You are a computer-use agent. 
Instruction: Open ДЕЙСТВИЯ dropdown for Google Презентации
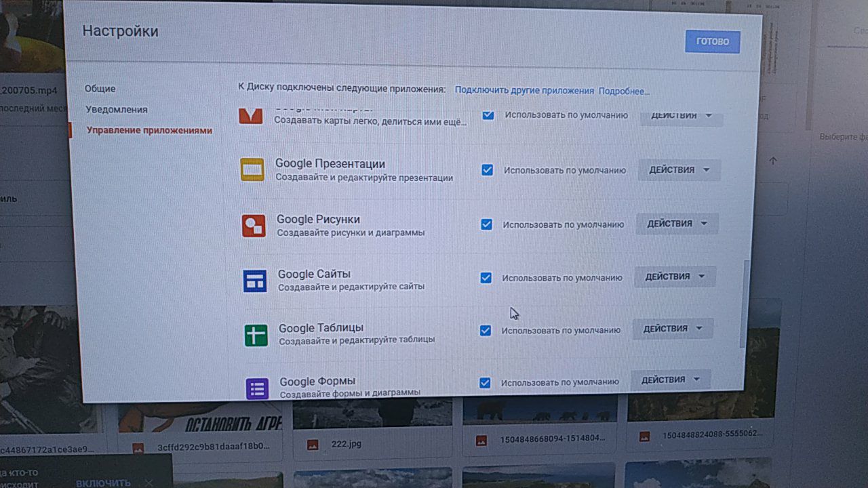tap(679, 169)
